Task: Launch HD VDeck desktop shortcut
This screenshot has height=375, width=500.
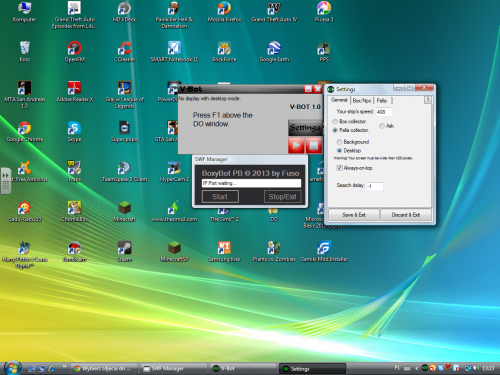Action: click(124, 12)
